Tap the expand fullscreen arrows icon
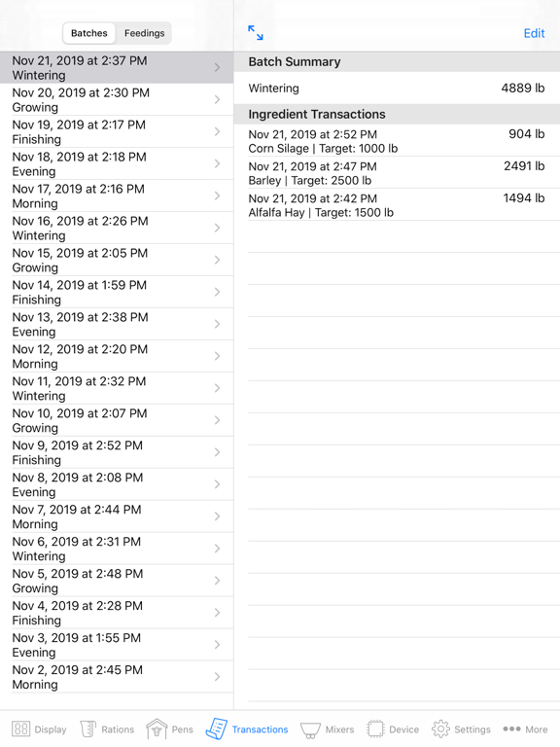This screenshot has width=560, height=747. (256, 33)
